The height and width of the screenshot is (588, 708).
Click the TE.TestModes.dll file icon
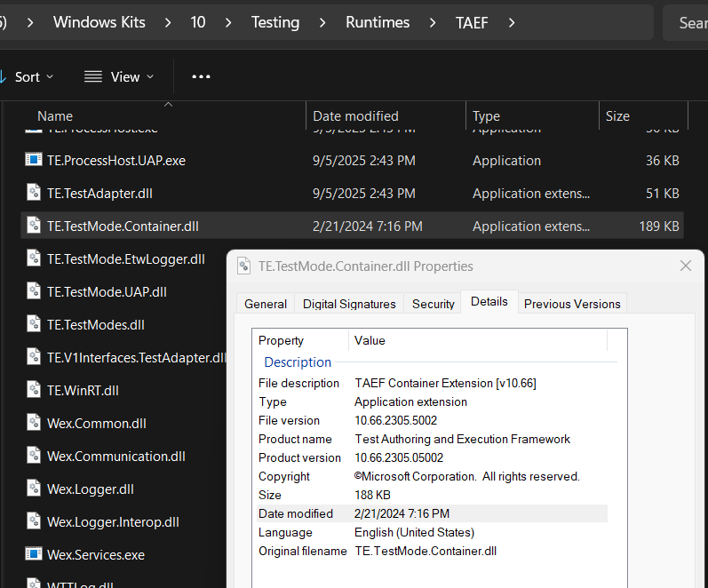coord(34,324)
